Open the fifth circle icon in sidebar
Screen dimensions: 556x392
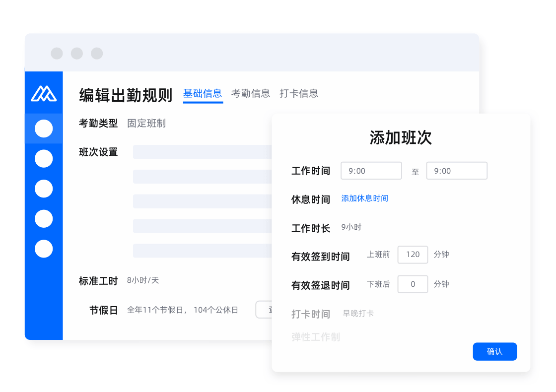pyautogui.click(x=44, y=249)
